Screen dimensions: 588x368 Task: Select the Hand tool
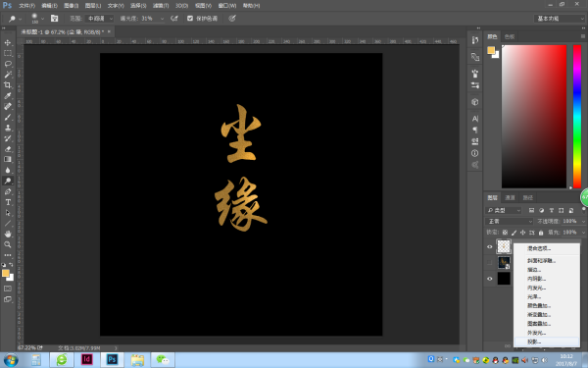click(8, 234)
